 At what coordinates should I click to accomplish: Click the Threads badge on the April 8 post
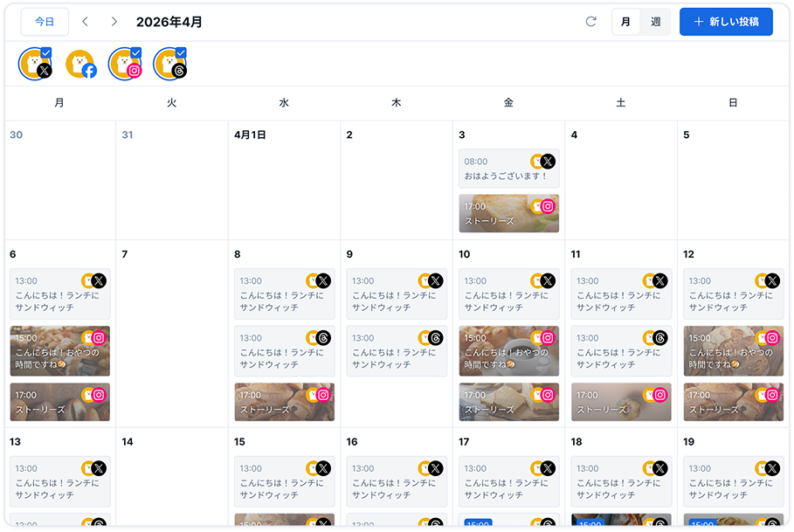(323, 337)
